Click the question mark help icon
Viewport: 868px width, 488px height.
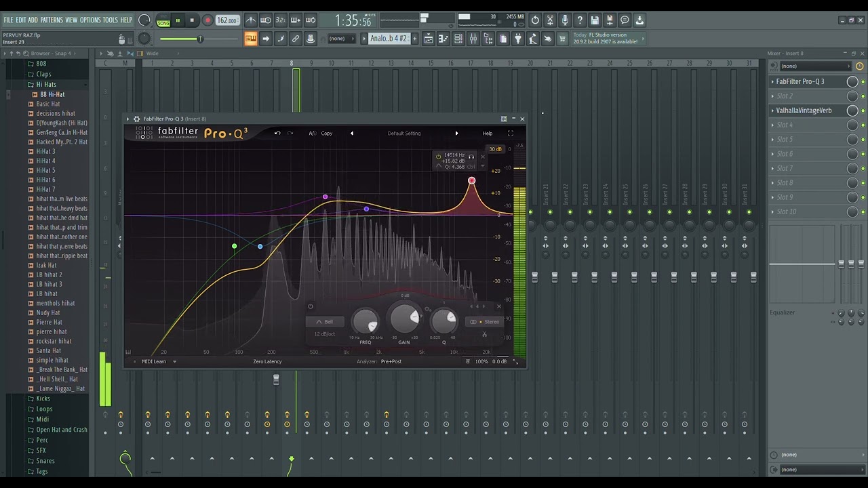pos(580,20)
